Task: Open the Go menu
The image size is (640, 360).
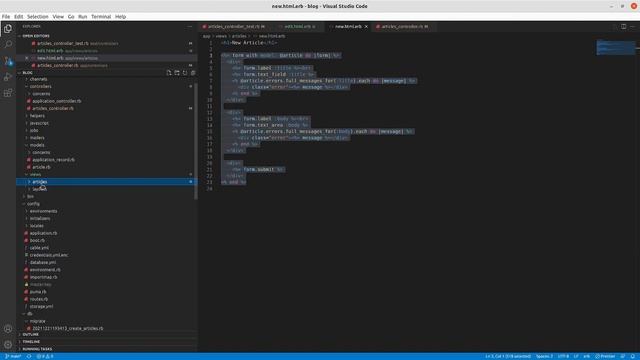Action: 71,17
